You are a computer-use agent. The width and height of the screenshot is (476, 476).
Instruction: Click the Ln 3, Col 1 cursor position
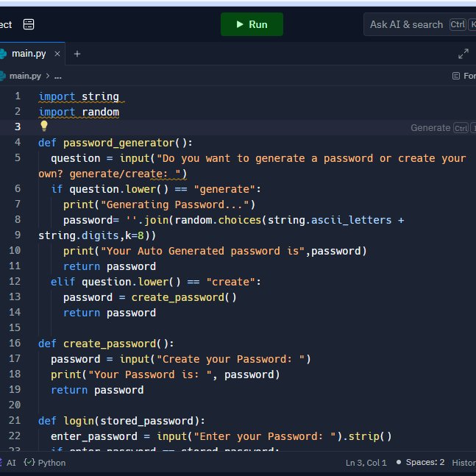pos(366,463)
